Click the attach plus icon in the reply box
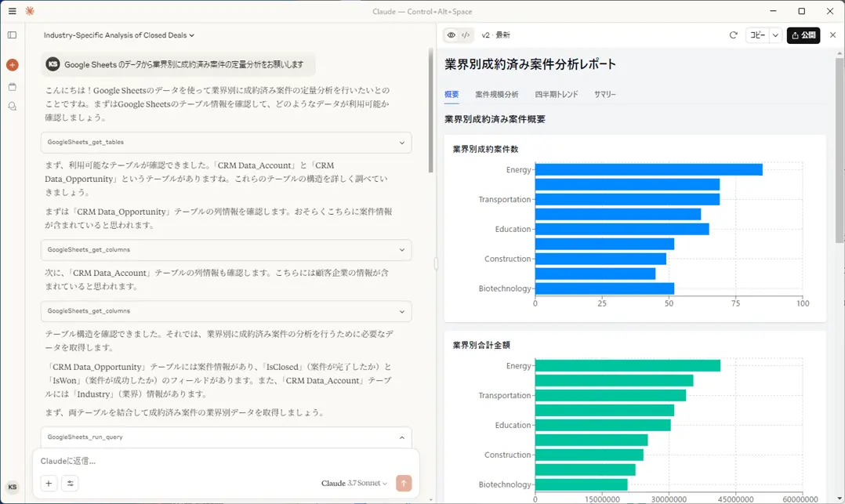This screenshot has width=845, height=504. tap(49, 484)
